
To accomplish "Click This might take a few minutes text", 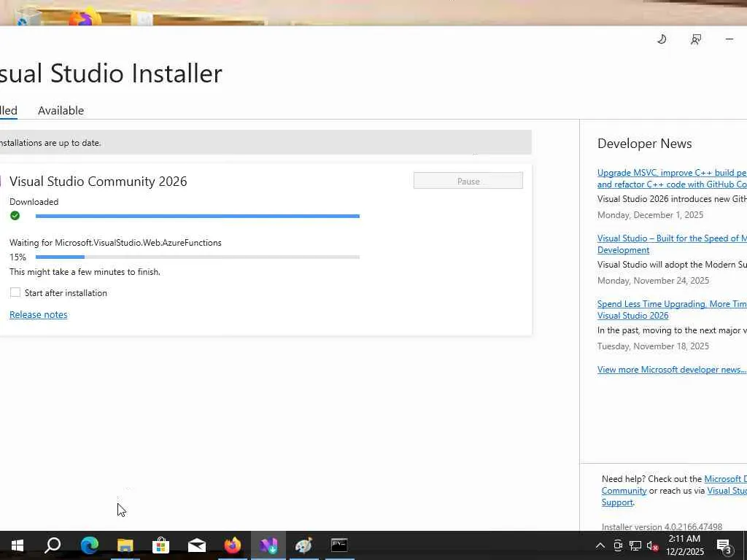I will (x=85, y=272).
